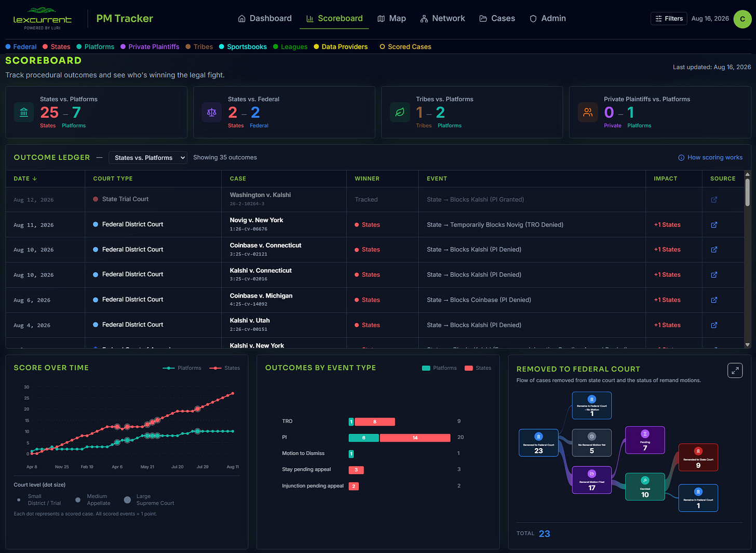Click the States vs. Platforms courthouse icon

(24, 112)
